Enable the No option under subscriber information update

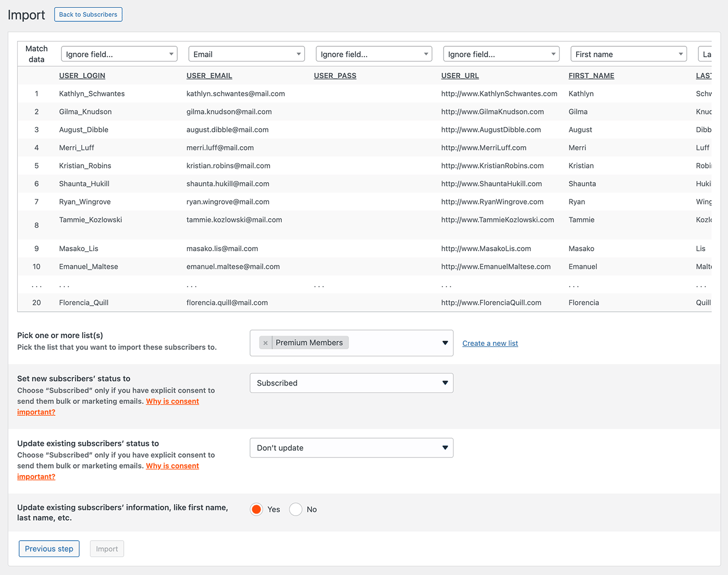point(295,509)
